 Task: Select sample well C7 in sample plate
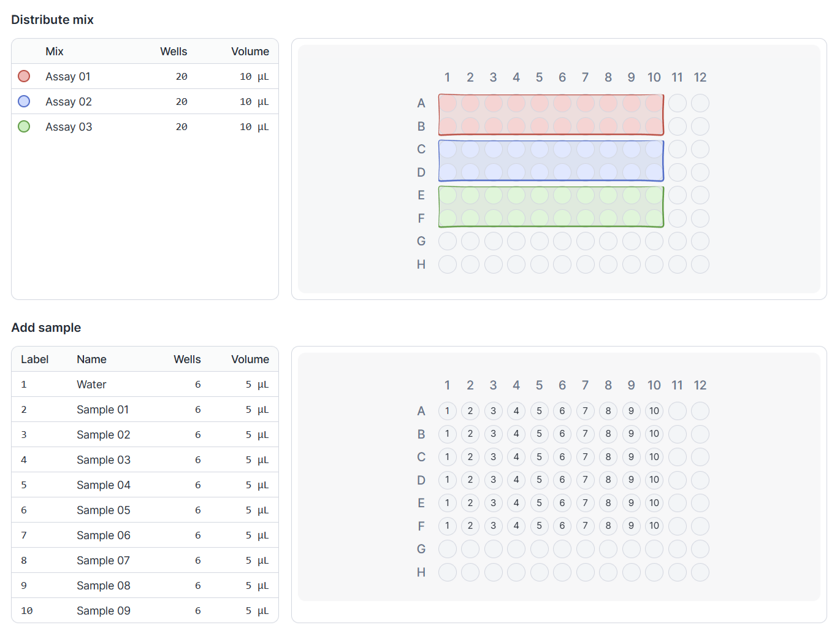coord(586,457)
